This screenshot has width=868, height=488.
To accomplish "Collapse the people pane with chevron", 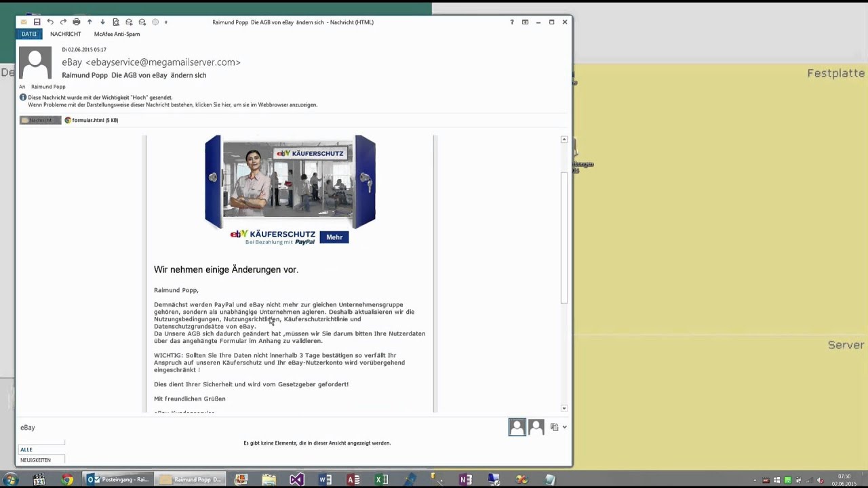I will [x=564, y=427].
